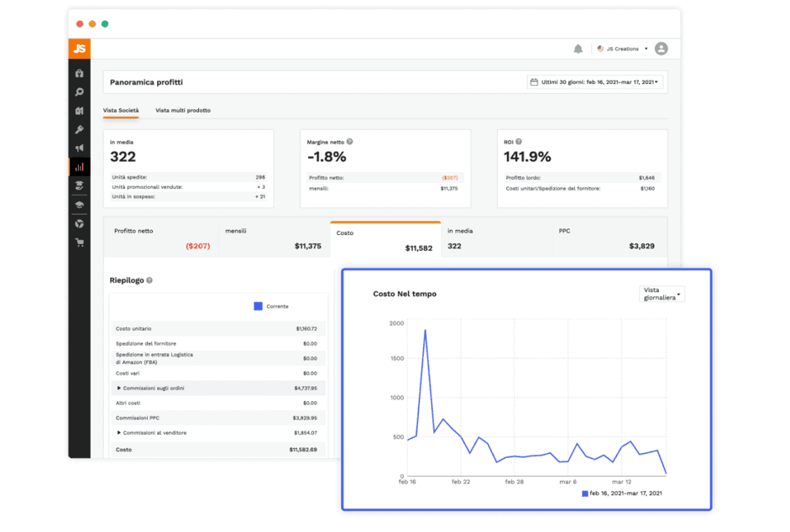Click the Costo unitario summary row

218,328
